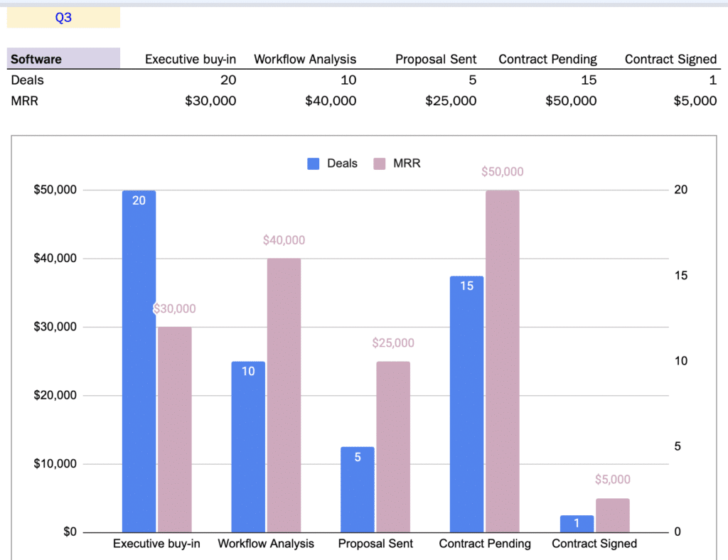Click the pink MRR bar for Workflow Analysis
Viewport: 728px width, 560px height.
284,394
